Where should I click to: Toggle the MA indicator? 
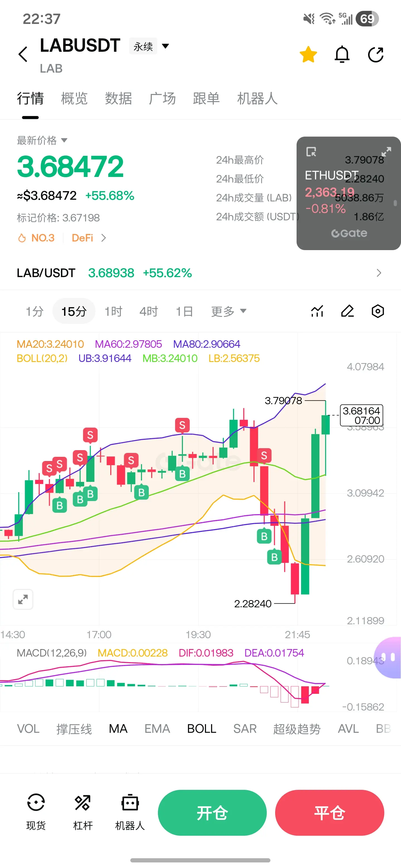point(118,729)
